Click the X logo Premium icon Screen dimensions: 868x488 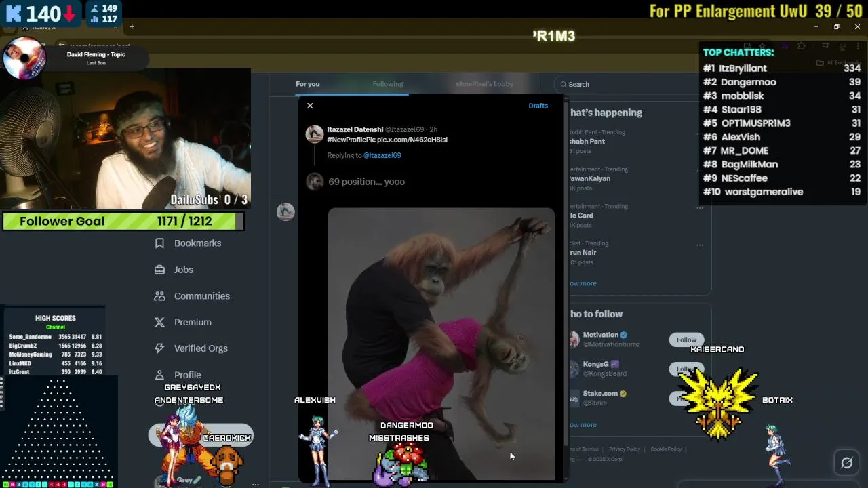159,322
